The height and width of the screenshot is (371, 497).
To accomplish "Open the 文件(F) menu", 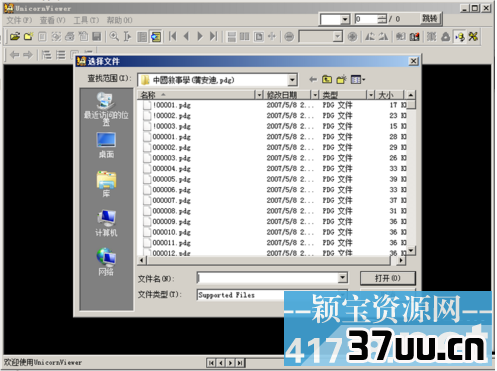I will coord(19,20).
